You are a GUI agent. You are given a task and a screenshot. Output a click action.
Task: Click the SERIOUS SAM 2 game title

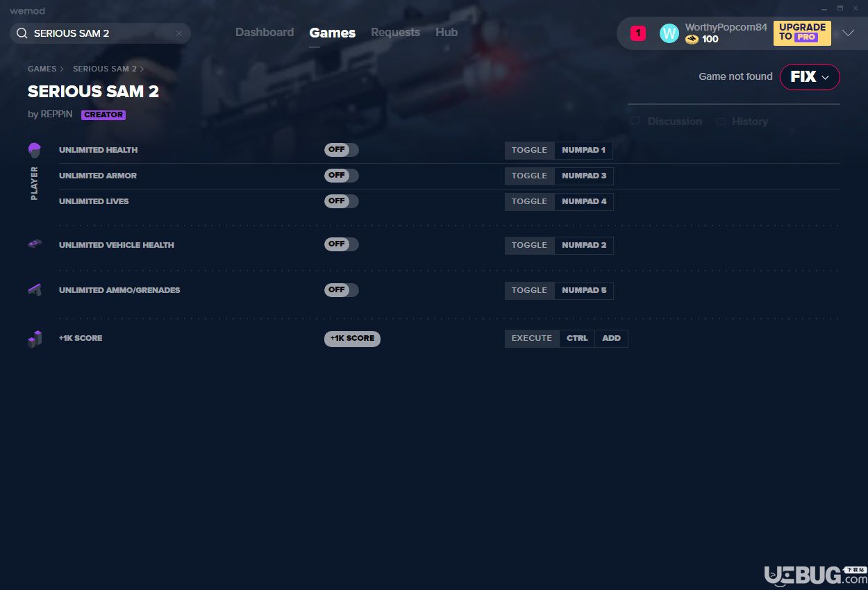94,92
